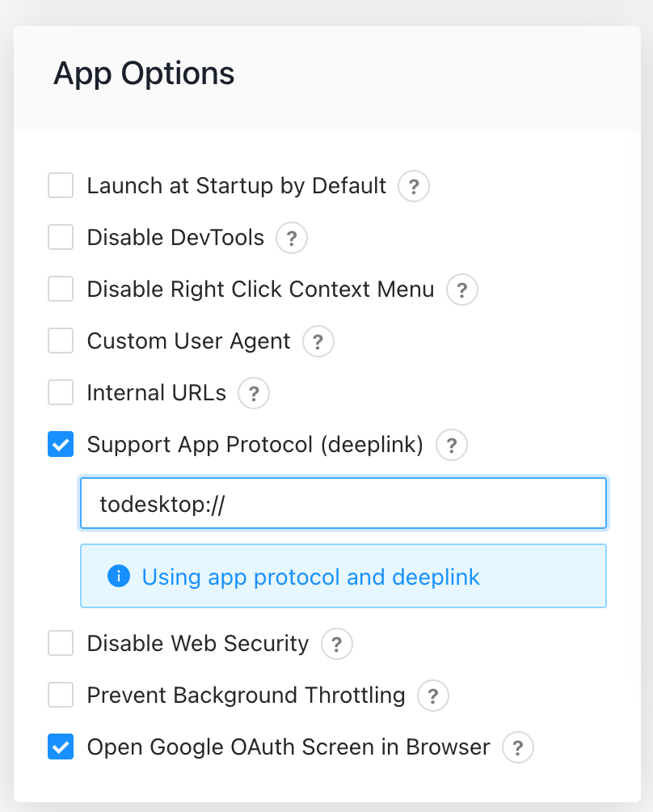The width and height of the screenshot is (653, 812).
Task: Enable the Internal URLs option
Action: point(61,392)
